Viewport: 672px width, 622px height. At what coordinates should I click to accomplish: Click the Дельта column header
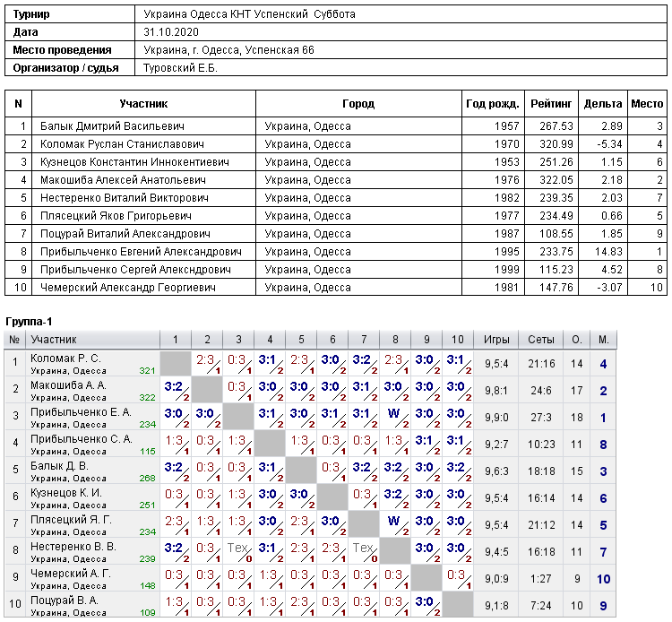603,104
